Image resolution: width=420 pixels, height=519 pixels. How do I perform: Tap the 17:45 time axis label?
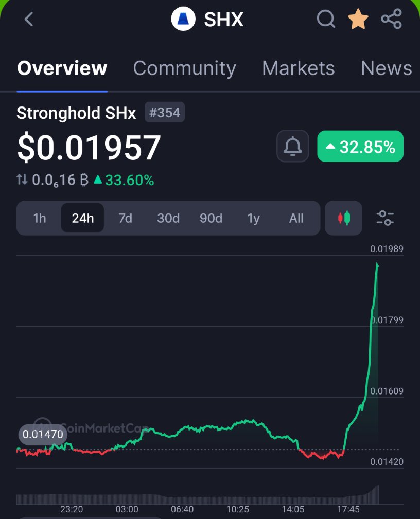pos(348,509)
